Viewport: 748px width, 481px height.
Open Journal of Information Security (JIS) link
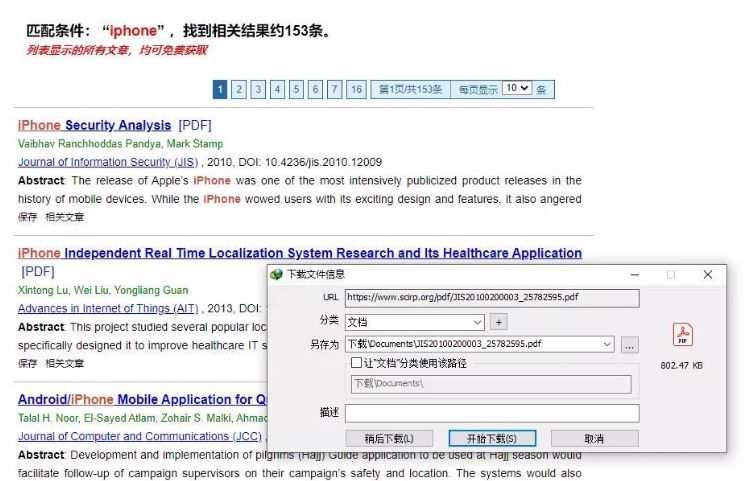click(108, 162)
